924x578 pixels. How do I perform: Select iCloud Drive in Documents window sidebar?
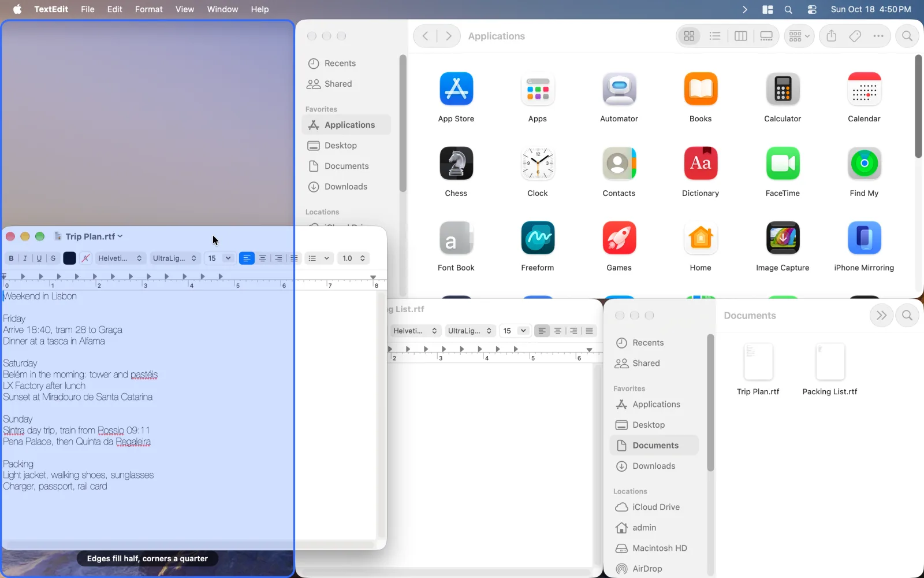[656, 507]
